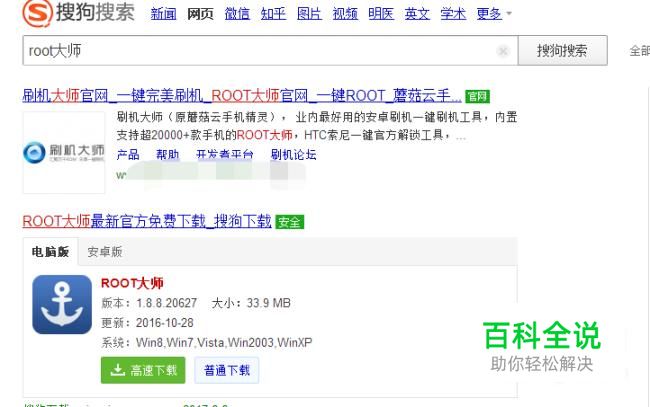Open the 英文 search category
Viewport: 650px width, 407px height.
(417, 14)
